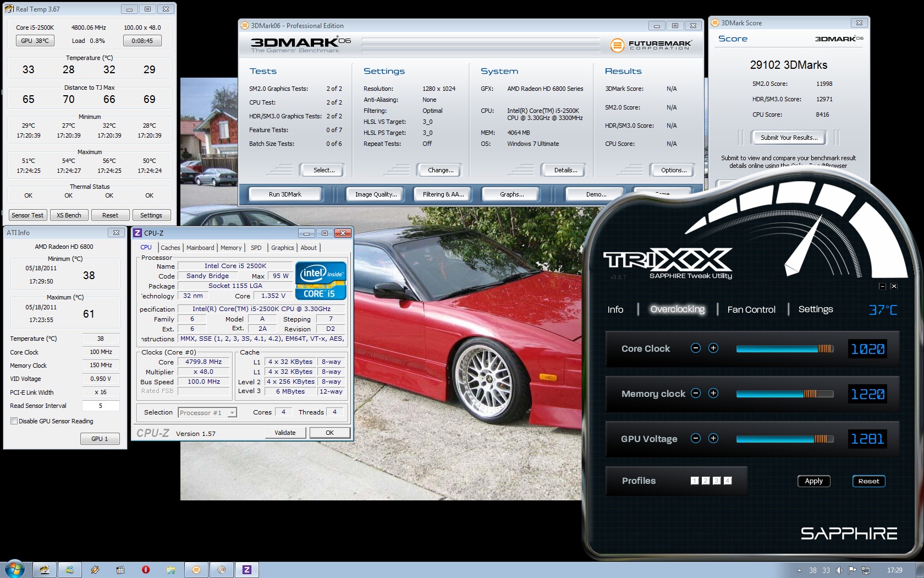Viewport: 924px width, 578px height.
Task: Click OK in CPU-Z
Action: [x=329, y=433]
